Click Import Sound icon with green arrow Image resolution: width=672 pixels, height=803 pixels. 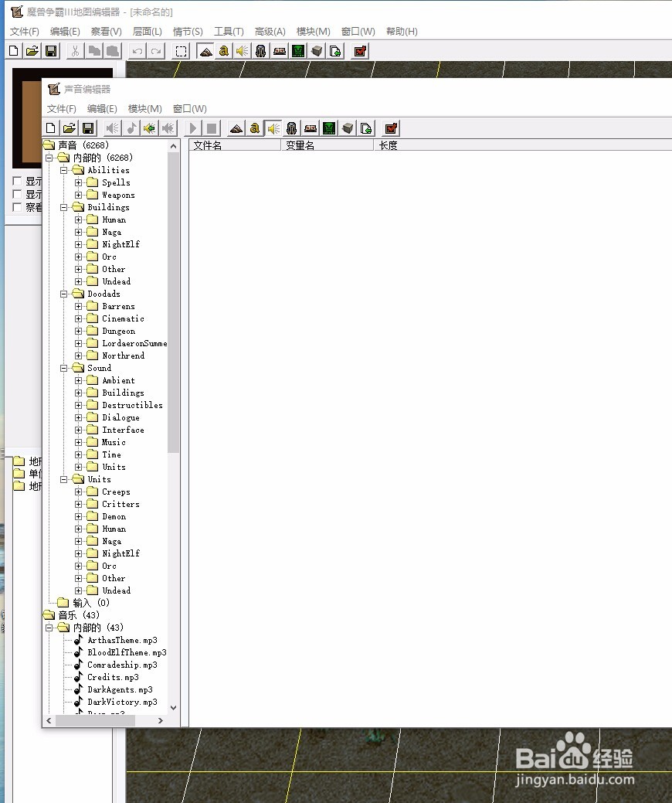tap(149, 128)
